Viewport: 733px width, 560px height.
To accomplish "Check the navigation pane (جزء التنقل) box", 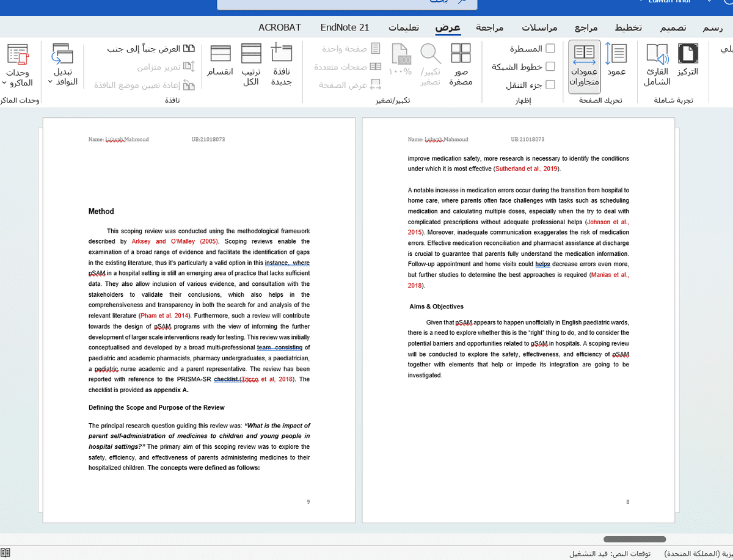I will pyautogui.click(x=550, y=85).
